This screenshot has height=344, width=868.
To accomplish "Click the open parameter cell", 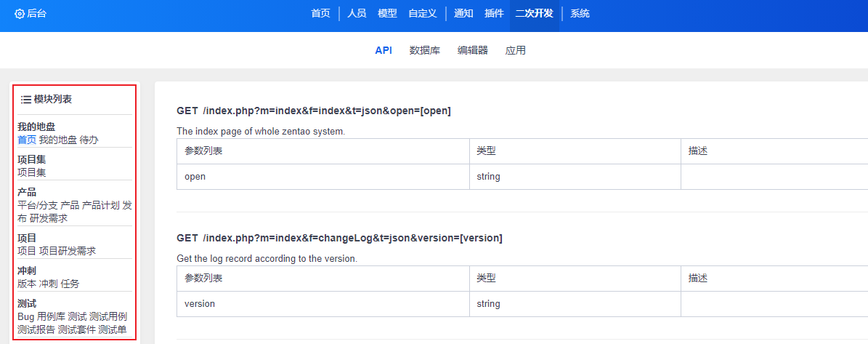I will point(323,177).
